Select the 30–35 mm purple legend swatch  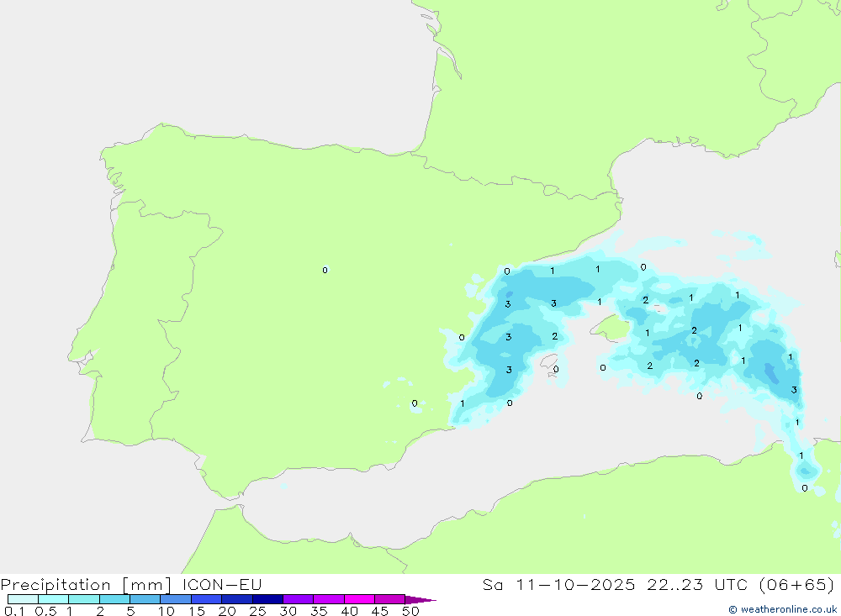point(299,599)
